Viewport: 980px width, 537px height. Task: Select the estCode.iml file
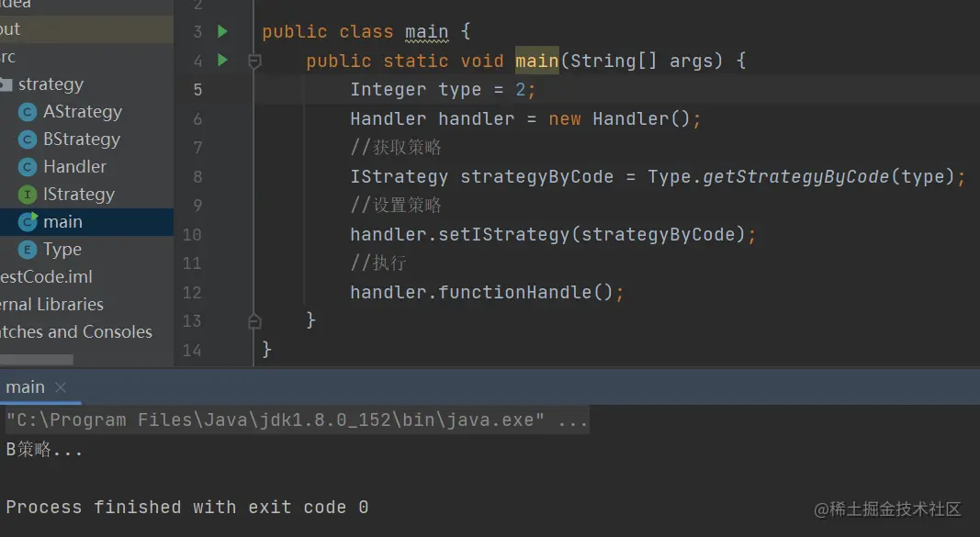(46, 276)
